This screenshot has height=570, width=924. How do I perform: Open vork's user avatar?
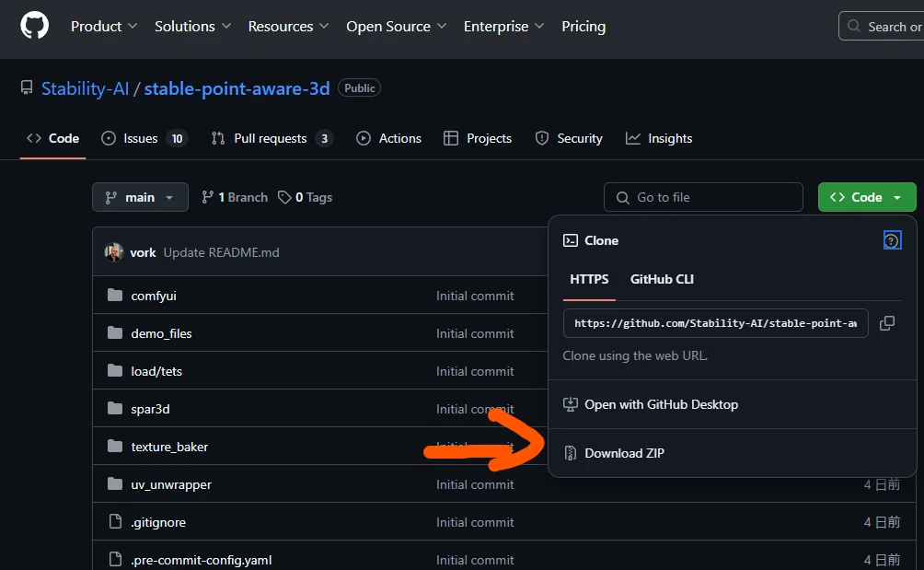tap(114, 252)
